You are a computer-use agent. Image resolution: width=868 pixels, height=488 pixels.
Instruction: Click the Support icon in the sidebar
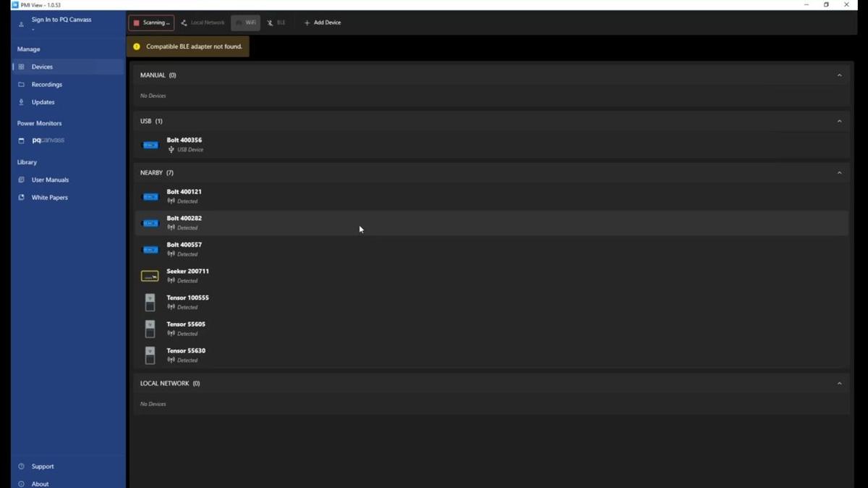pos(21,466)
